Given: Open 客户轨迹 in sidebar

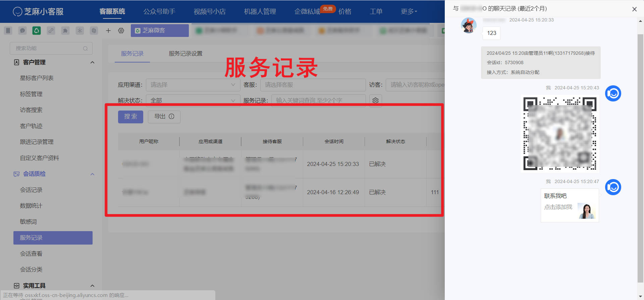Looking at the screenshot, I should (31, 126).
